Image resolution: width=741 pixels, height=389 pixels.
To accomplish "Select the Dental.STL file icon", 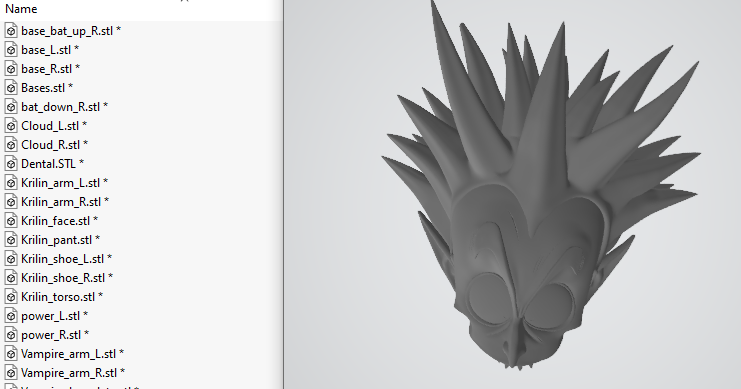I will point(11,164).
